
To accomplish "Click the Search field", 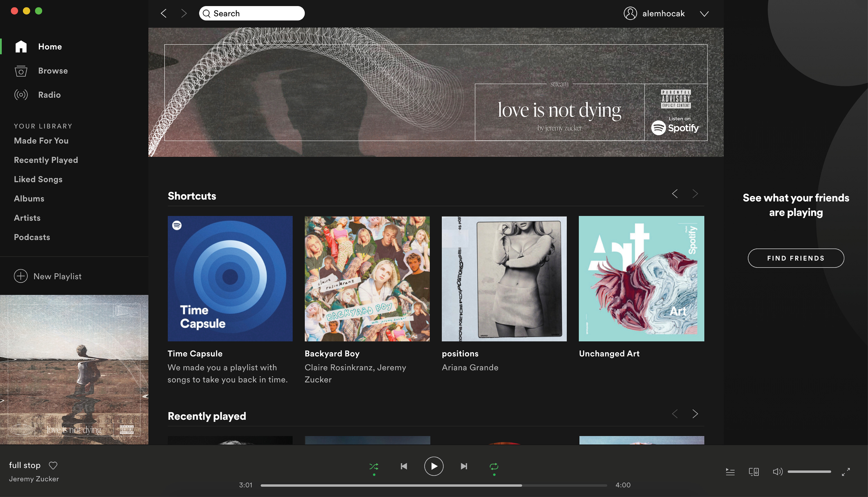I will (x=252, y=13).
